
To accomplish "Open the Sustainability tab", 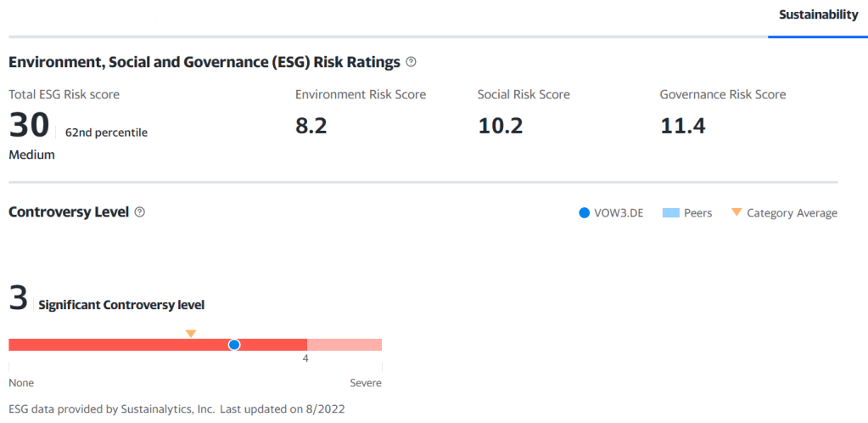I will click(x=818, y=14).
